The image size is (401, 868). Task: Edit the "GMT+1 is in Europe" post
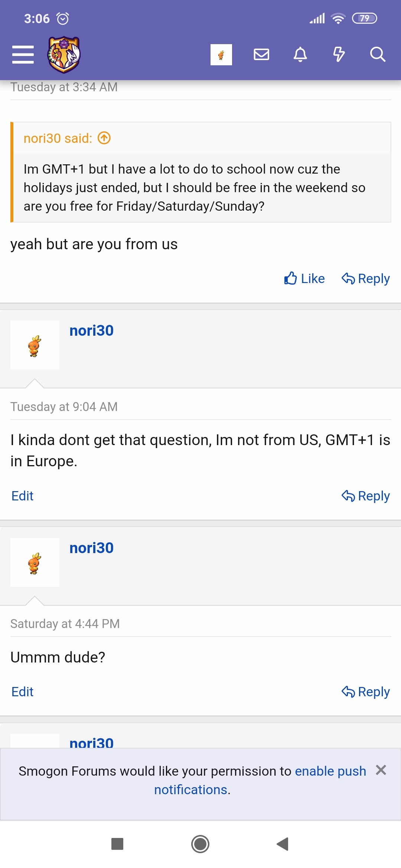(x=23, y=496)
